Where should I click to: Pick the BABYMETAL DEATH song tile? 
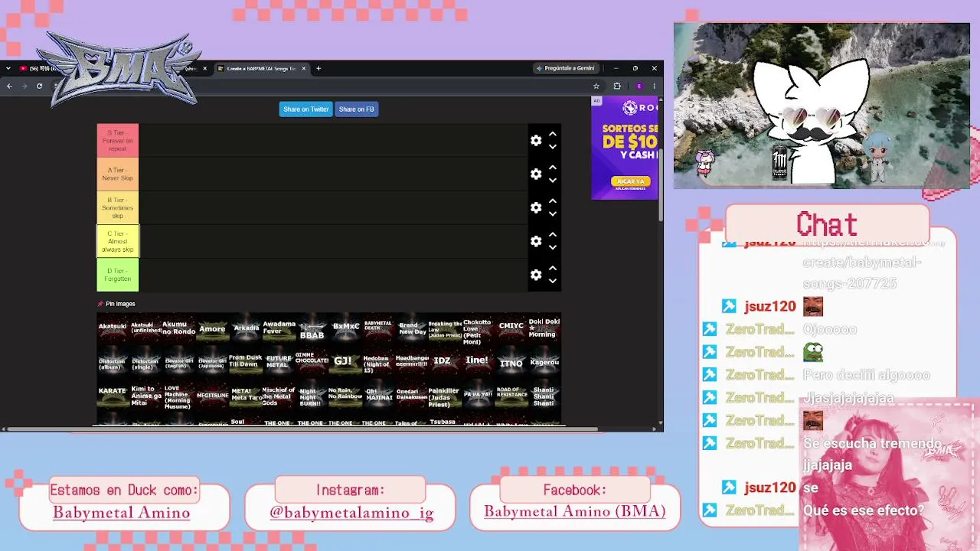[378, 328]
